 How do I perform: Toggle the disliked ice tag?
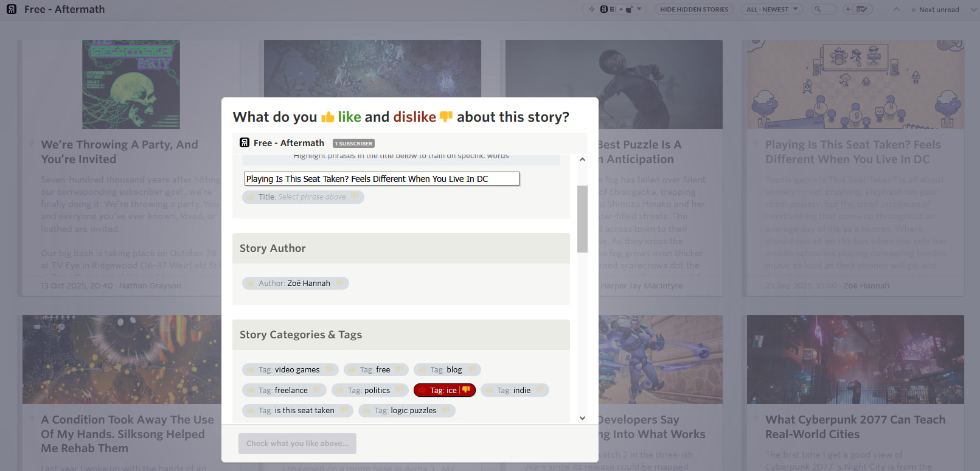(x=444, y=391)
